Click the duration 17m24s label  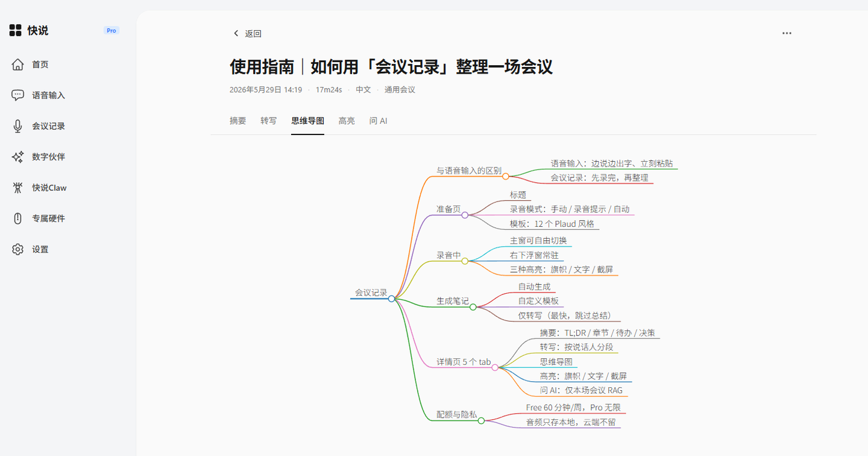(x=329, y=90)
